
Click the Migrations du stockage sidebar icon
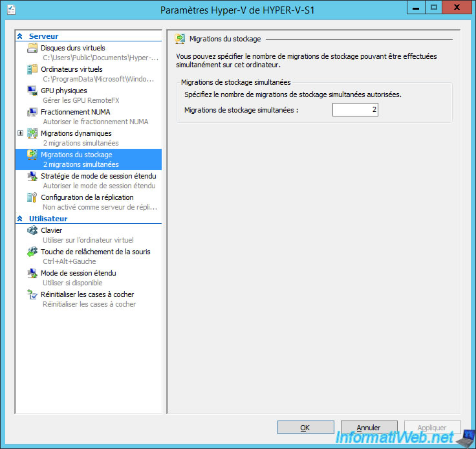click(32, 155)
